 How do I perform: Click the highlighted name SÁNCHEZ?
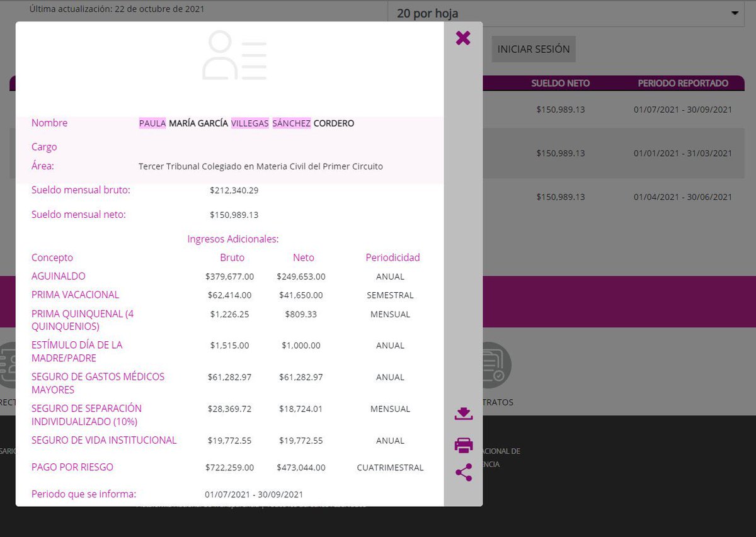pos(292,123)
